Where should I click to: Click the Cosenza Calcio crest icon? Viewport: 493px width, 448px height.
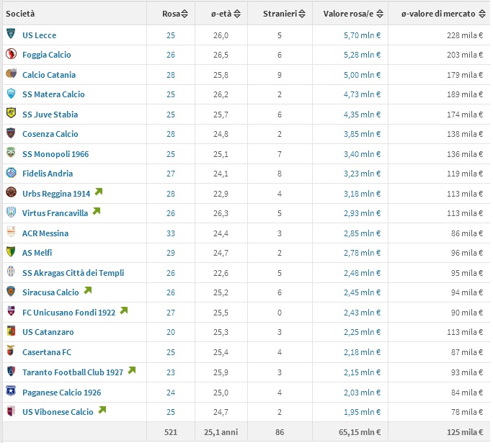pyautogui.click(x=11, y=133)
